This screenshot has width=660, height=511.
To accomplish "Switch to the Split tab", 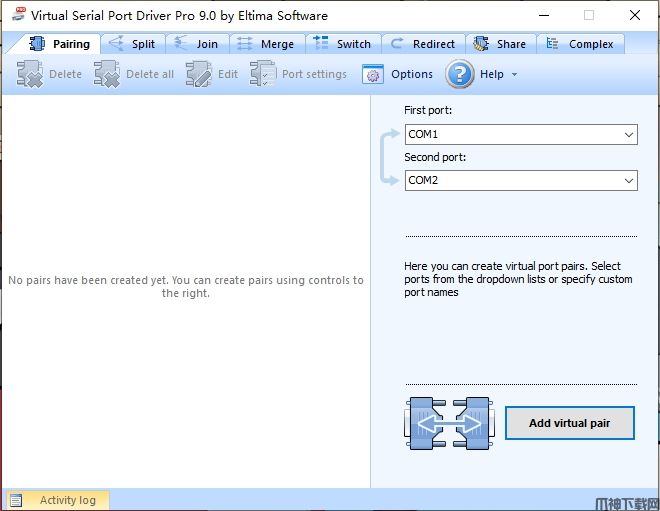I will (x=132, y=44).
